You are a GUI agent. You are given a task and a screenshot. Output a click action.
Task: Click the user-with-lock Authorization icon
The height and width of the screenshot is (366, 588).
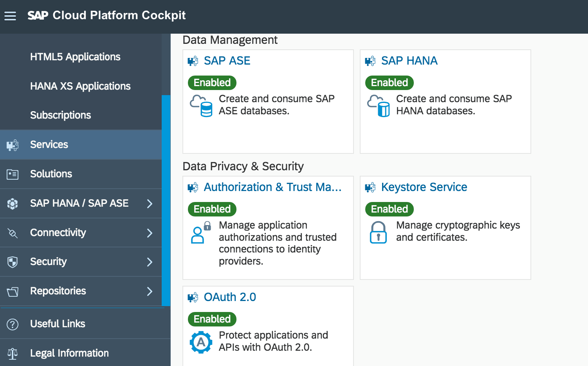tap(201, 233)
